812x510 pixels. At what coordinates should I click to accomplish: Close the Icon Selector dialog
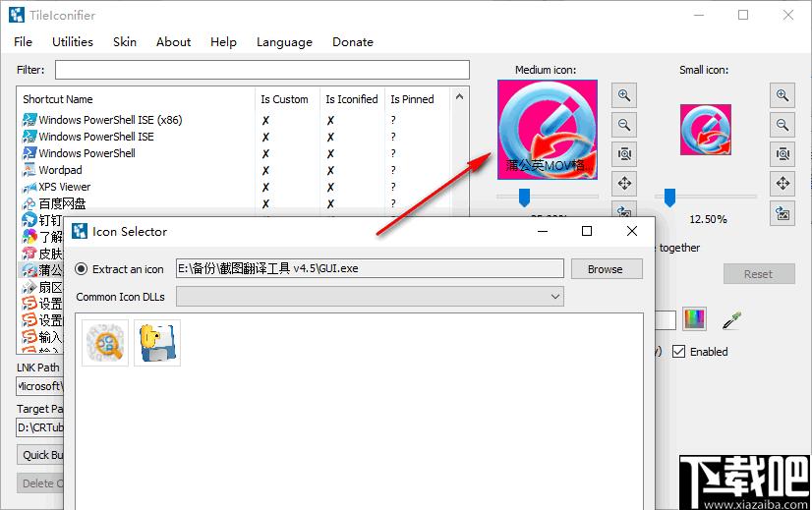point(632,231)
